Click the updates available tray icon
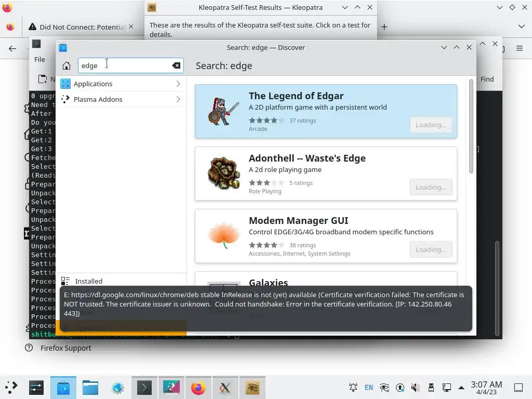 tap(400, 388)
